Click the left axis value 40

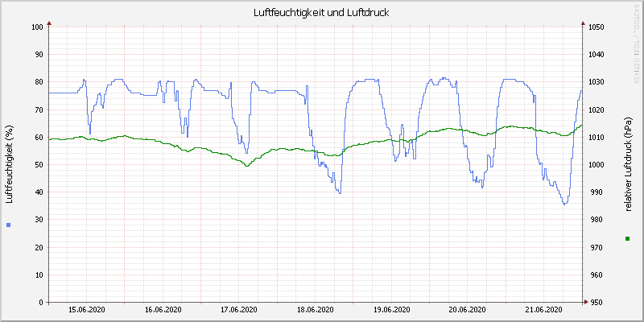click(39, 192)
